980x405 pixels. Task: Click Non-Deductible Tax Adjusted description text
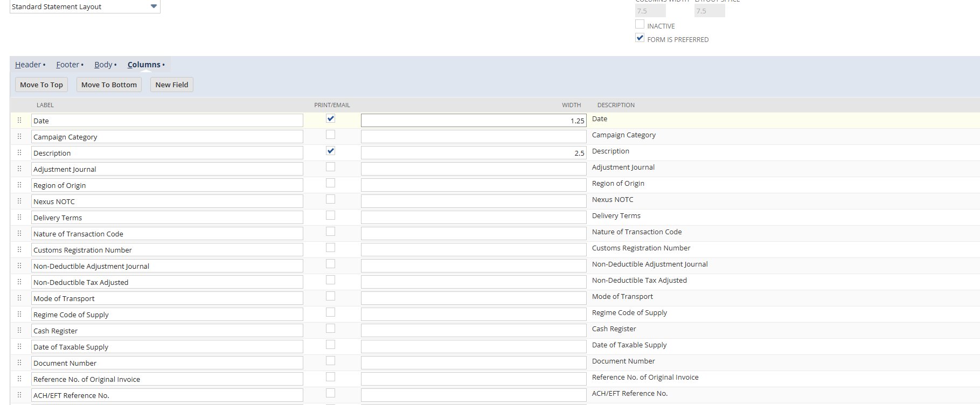pyautogui.click(x=640, y=281)
